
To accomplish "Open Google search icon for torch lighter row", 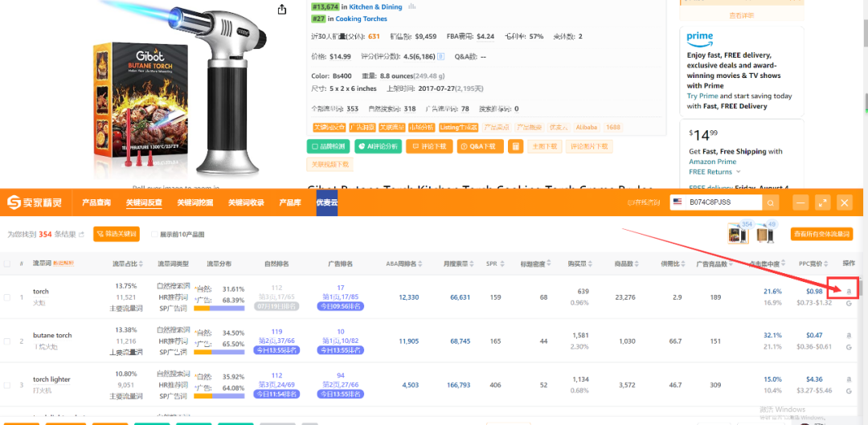I will click(849, 390).
